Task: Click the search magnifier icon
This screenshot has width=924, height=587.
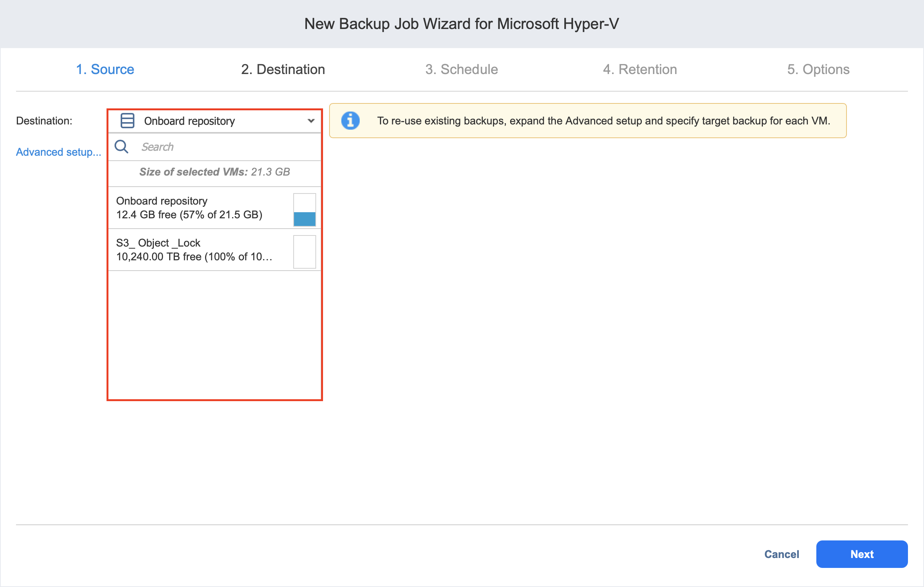Action: 121,147
